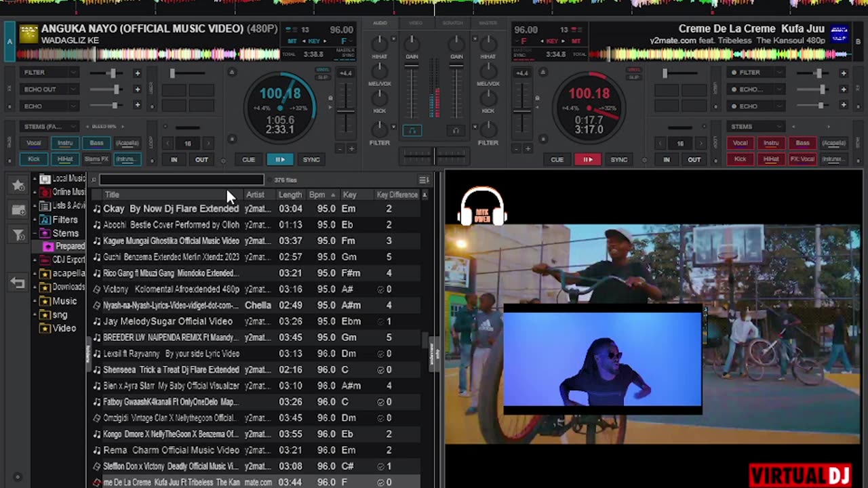The image size is (868, 488).
Task: Expand the Local Music folder in tree
Action: pos(36,179)
